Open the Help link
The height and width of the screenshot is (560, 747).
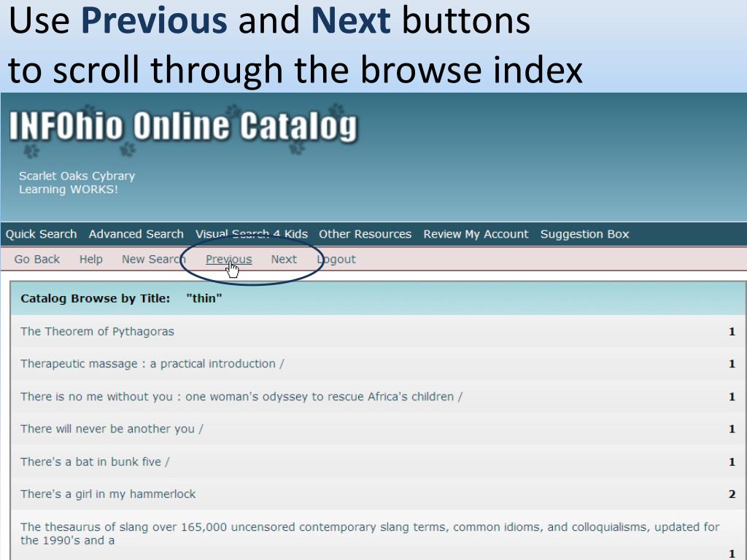(90, 259)
